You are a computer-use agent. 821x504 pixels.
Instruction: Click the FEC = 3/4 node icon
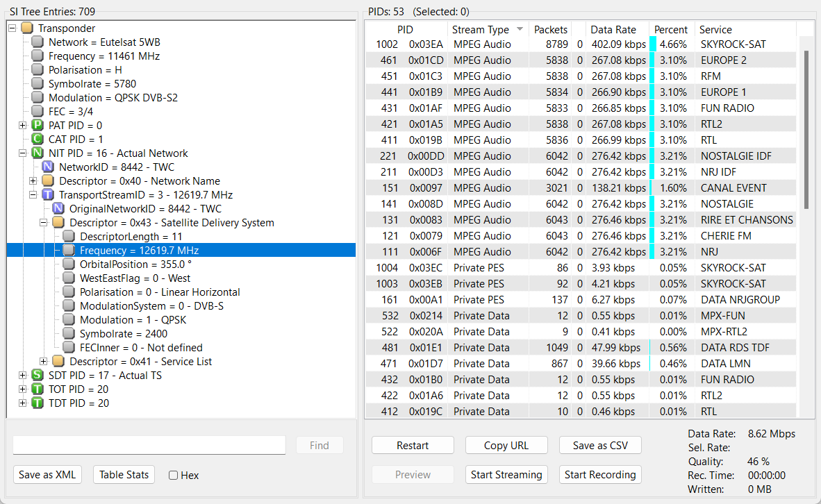tap(38, 112)
